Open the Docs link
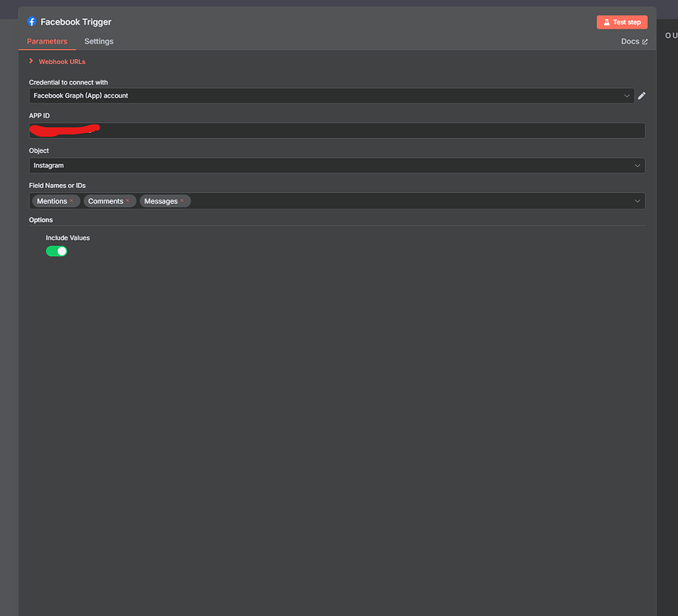The height and width of the screenshot is (616, 678). point(630,42)
